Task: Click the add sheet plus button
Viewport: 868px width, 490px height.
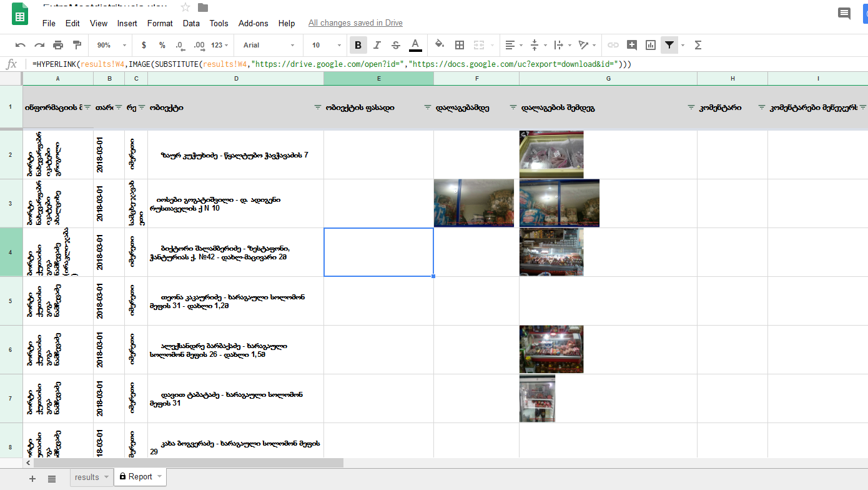Action: 32,478
